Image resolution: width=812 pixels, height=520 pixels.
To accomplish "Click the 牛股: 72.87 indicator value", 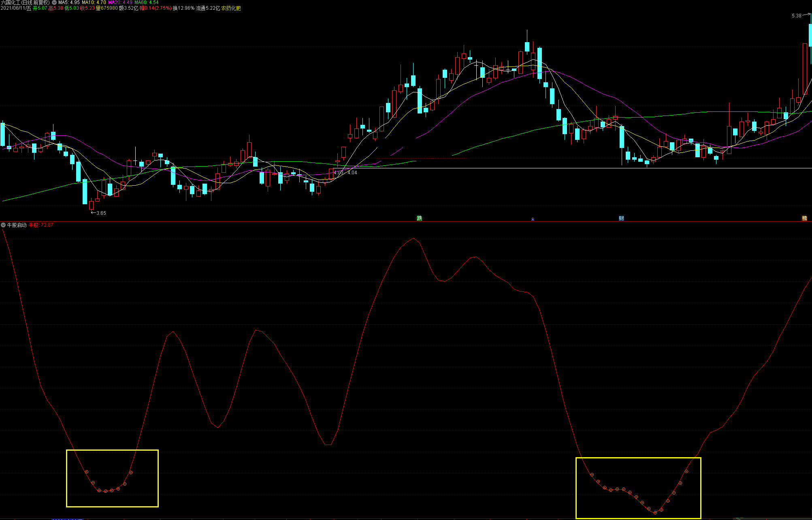I will pyautogui.click(x=41, y=225).
